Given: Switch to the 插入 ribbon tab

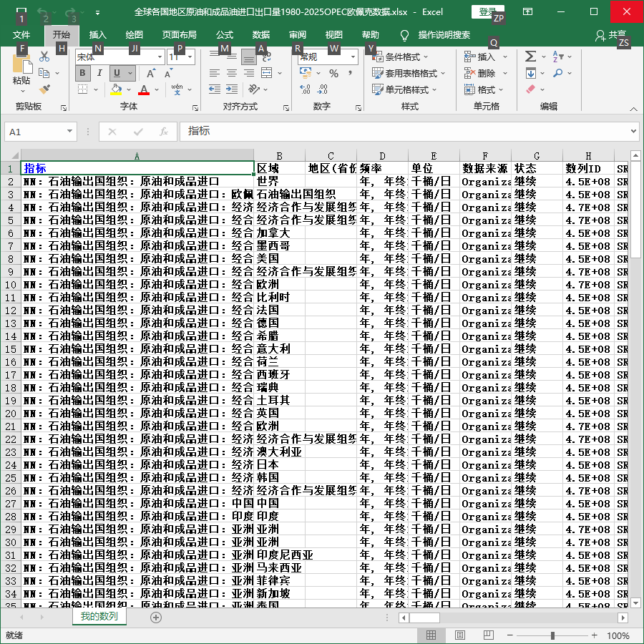Looking at the screenshot, I should tap(98, 35).
